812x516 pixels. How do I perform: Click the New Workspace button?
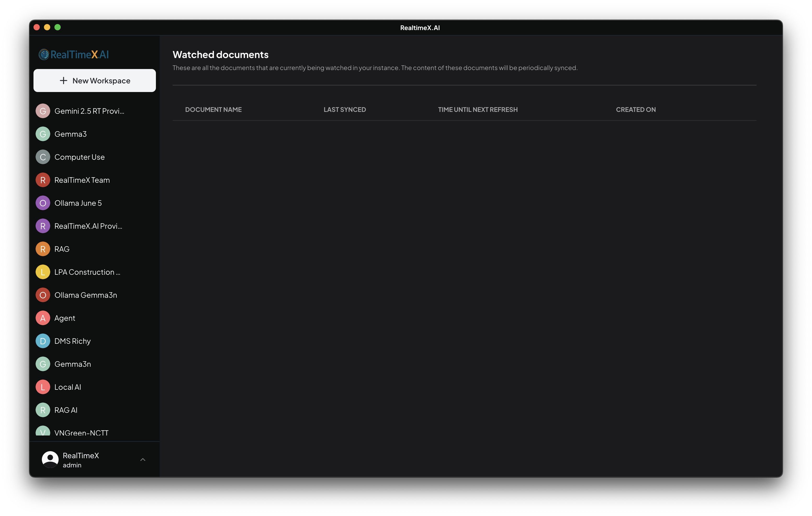[x=94, y=81]
